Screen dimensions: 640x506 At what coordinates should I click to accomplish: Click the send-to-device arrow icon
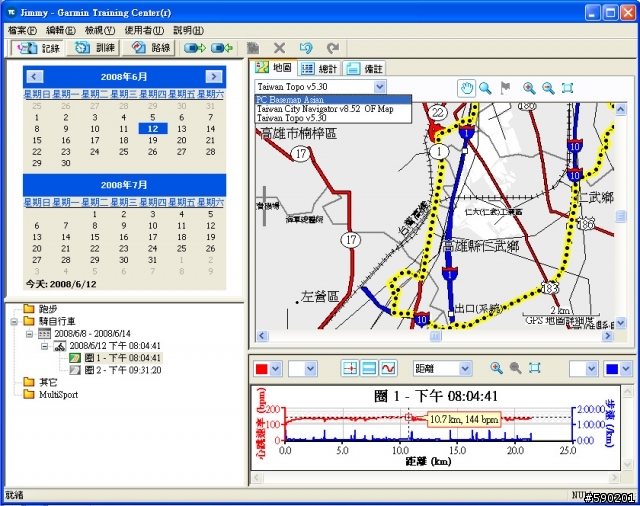tap(195, 48)
